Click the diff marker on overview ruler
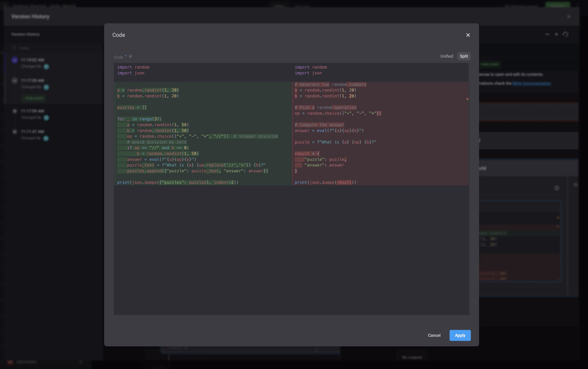This screenshot has height=369, width=588. 467,99
